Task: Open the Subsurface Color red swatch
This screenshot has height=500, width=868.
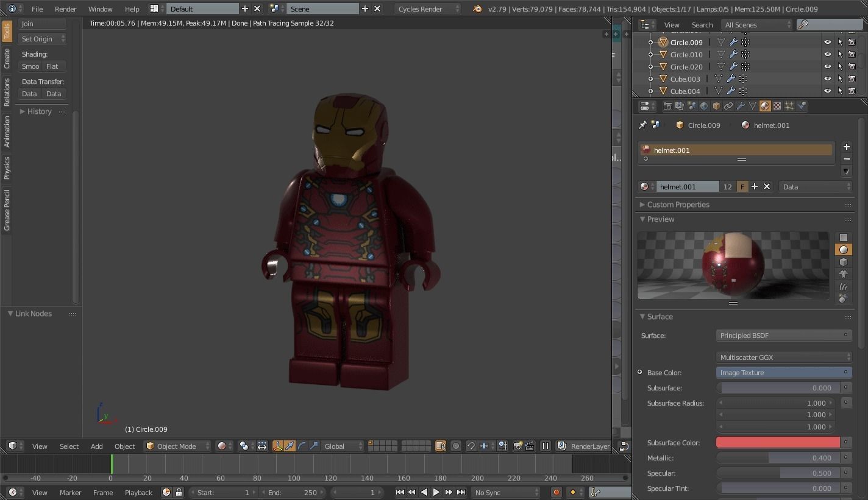Action: pyautogui.click(x=778, y=443)
